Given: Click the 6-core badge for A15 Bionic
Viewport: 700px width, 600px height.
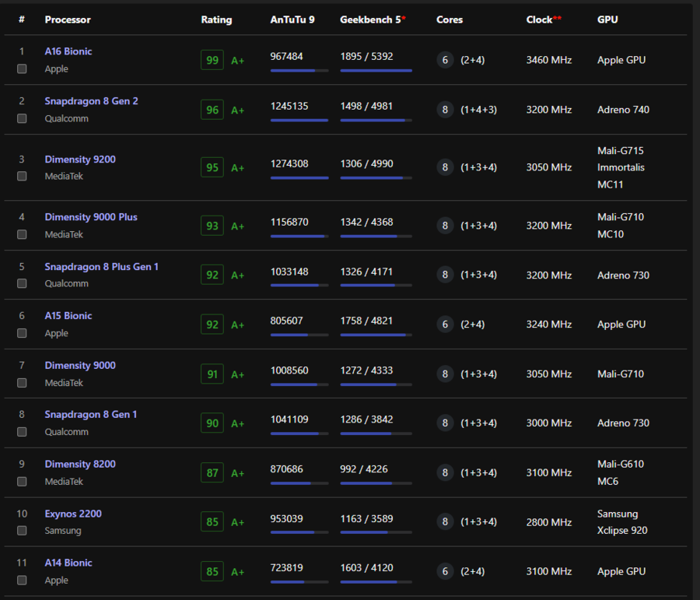Looking at the screenshot, I should 445,325.
